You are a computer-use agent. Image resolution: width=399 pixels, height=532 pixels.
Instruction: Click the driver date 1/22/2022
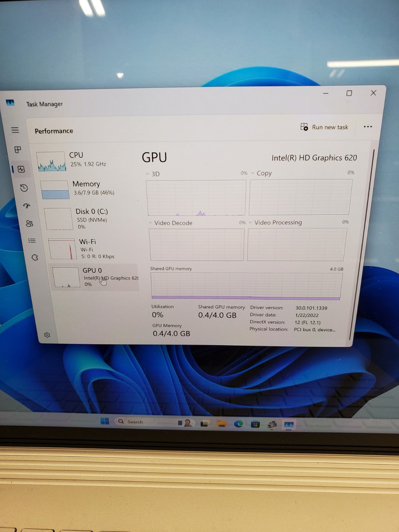pyautogui.click(x=307, y=315)
